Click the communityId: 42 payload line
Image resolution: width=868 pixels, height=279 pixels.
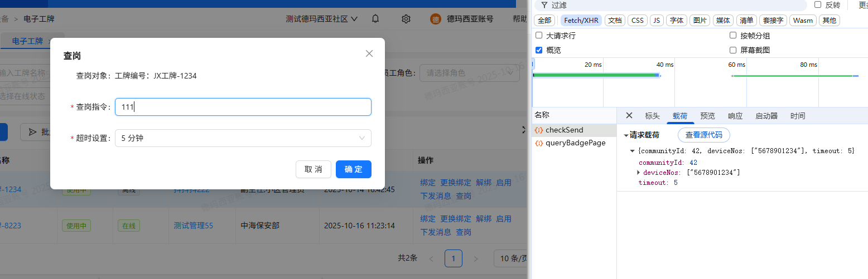(668, 163)
